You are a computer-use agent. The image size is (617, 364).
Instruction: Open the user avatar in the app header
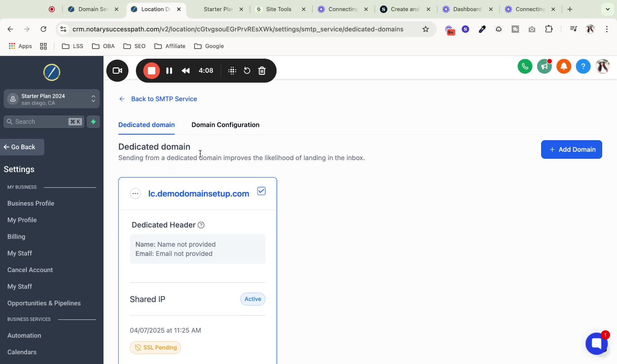603,66
